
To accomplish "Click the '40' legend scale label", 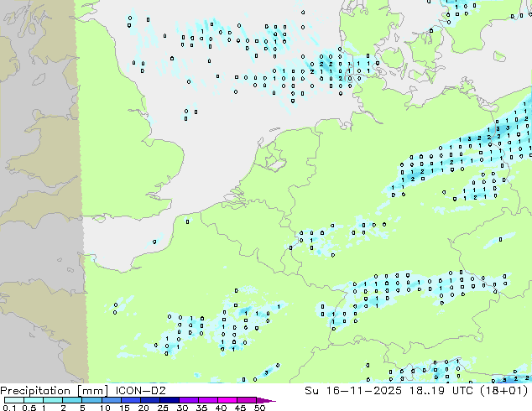I will click(x=221, y=408).
